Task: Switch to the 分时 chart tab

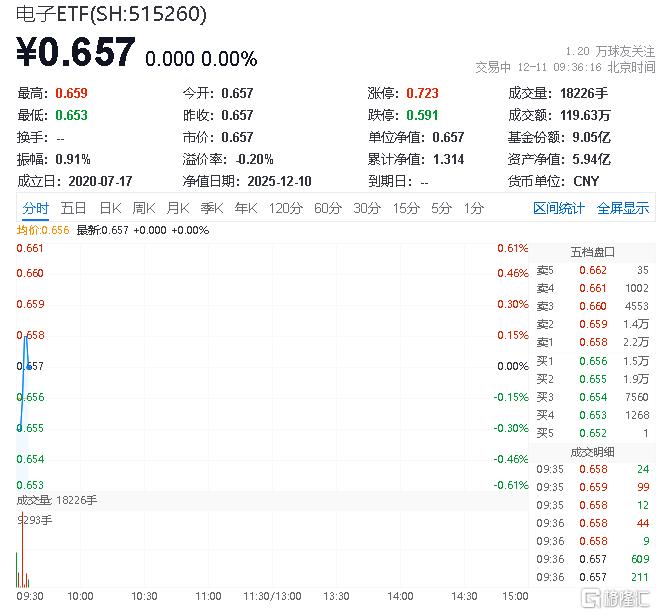Action: (35, 208)
